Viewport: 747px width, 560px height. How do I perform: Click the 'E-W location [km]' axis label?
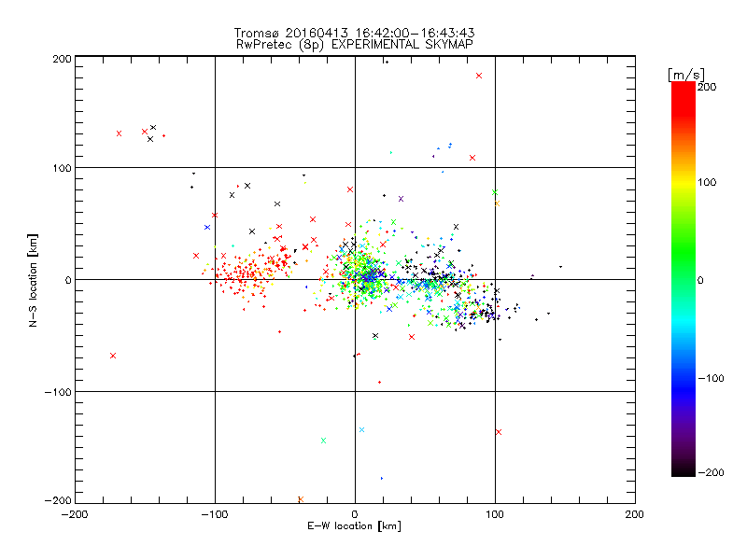(x=354, y=525)
